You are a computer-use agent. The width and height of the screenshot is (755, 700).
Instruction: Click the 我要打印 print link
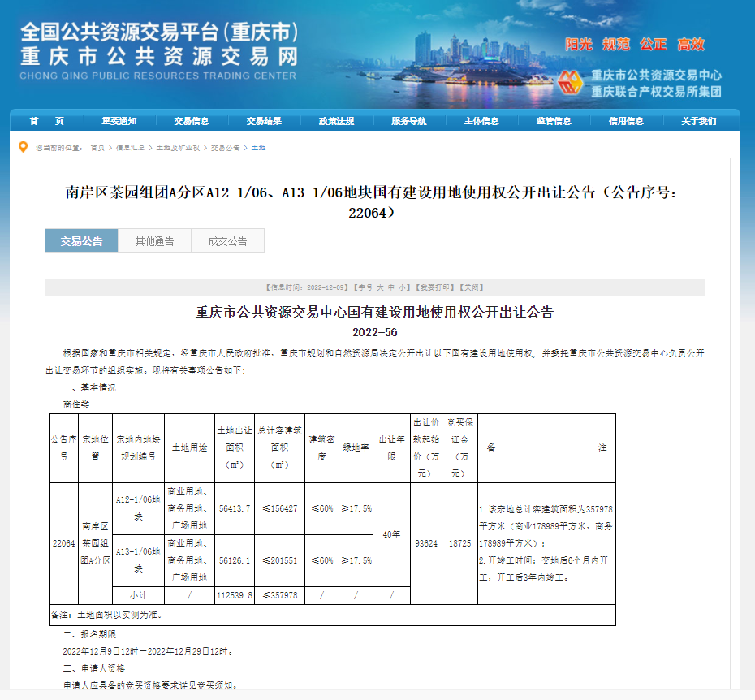click(435, 287)
